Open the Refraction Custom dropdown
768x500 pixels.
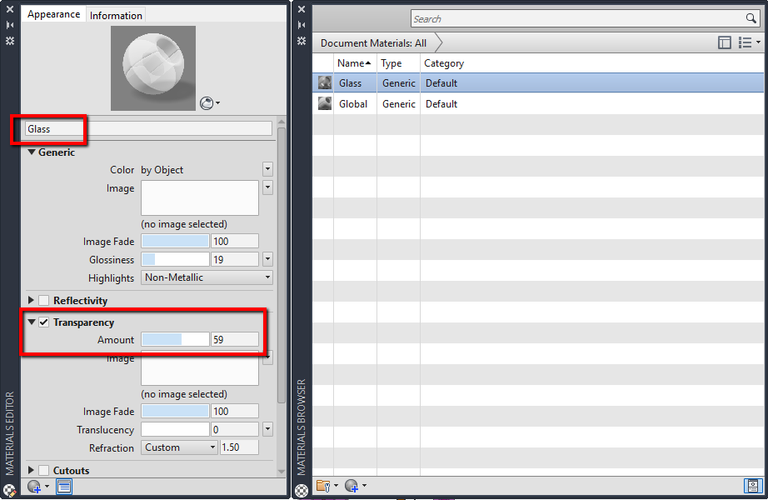[179, 448]
